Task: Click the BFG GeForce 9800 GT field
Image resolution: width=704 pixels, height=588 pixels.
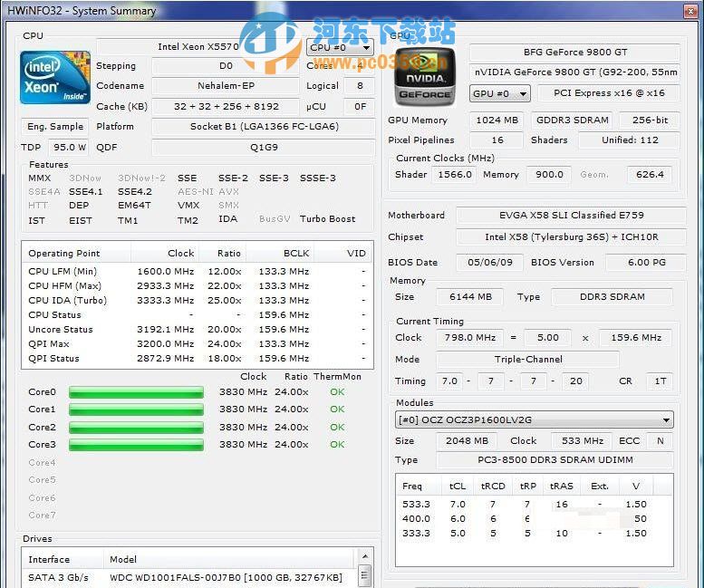Action: point(574,53)
